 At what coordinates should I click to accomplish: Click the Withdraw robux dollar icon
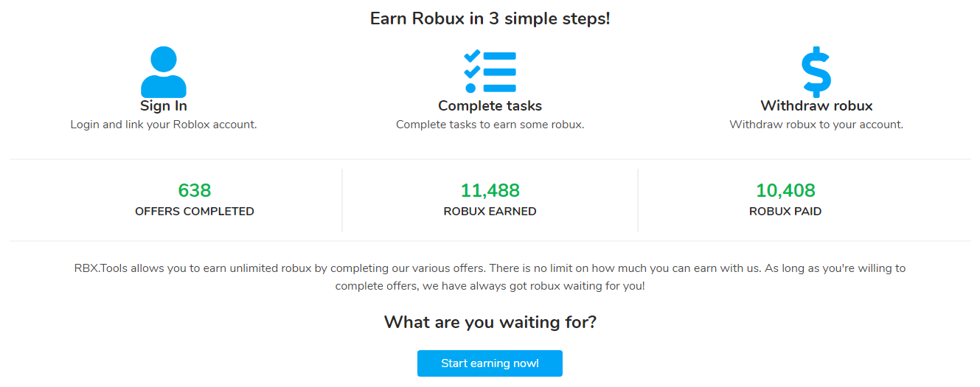[x=816, y=72]
